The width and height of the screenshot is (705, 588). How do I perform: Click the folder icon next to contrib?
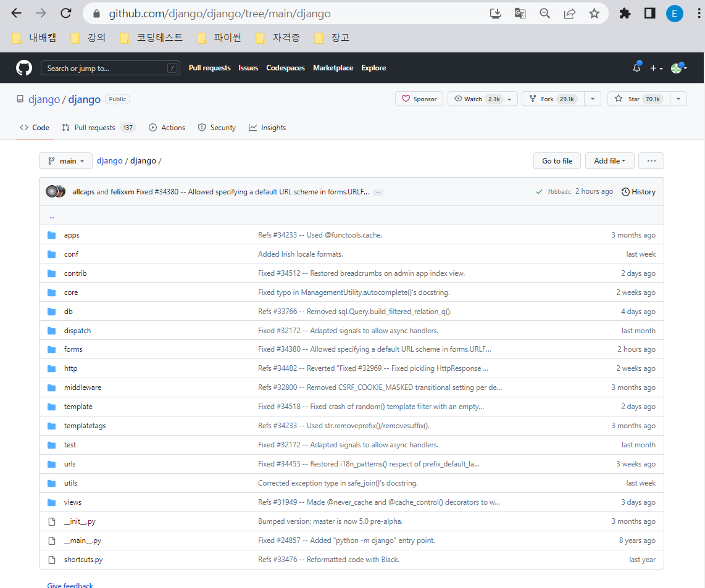(x=52, y=273)
